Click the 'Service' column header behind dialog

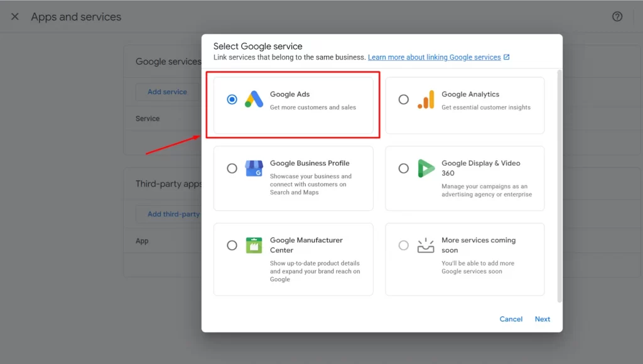click(148, 119)
